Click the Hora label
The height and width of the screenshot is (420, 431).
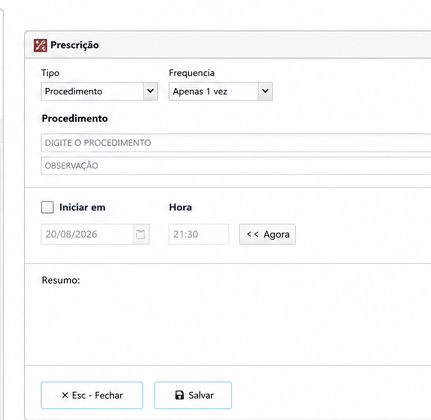pos(180,207)
